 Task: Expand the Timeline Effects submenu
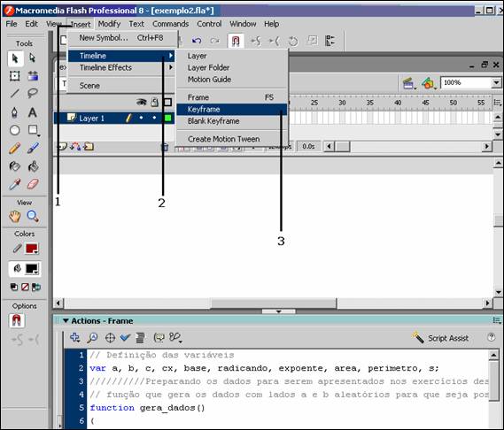(x=121, y=67)
